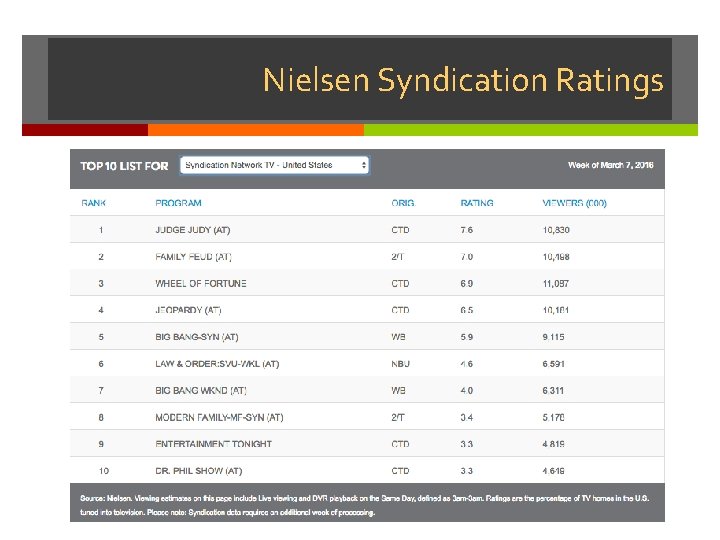Image resolution: width=720 pixels, height=540 pixels.
Task: Click the 6,311 viewers value
Action: coord(553,391)
